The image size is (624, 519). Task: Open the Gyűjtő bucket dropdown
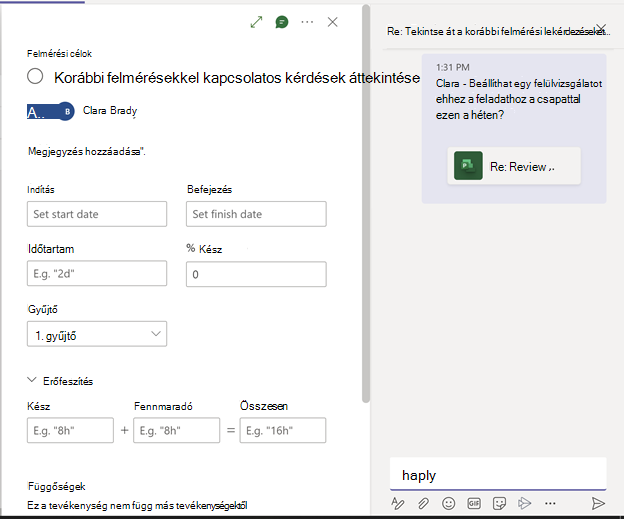pos(97,334)
